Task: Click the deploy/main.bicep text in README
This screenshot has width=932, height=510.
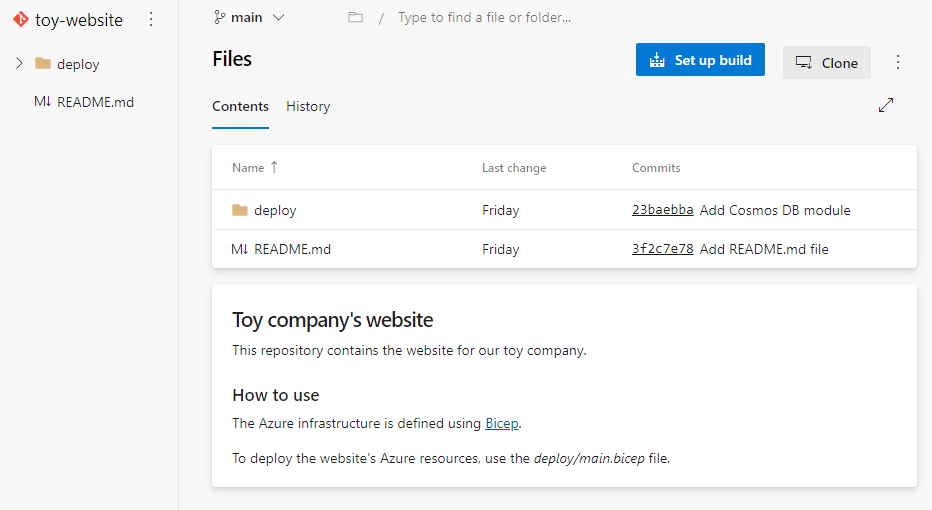Action: pyautogui.click(x=589, y=458)
